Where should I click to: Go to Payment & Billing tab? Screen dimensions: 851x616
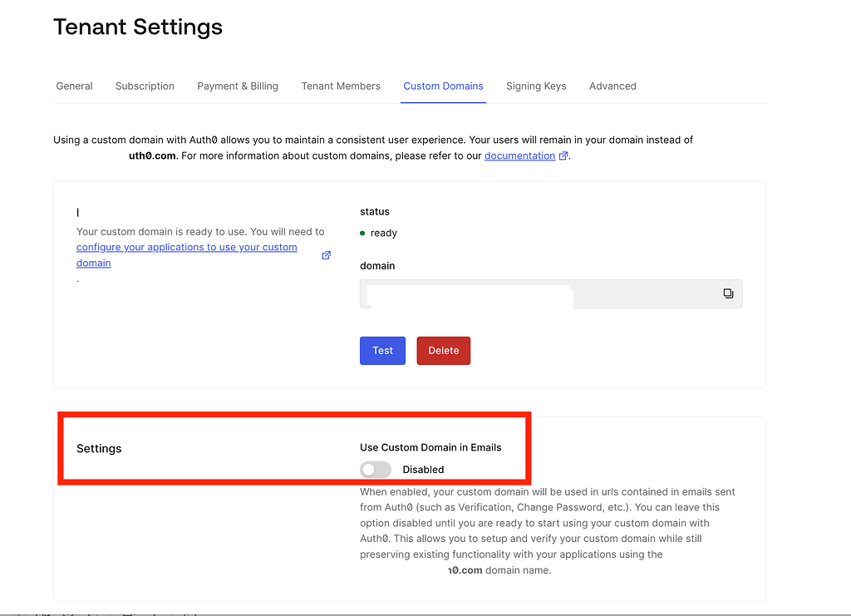pyautogui.click(x=238, y=86)
